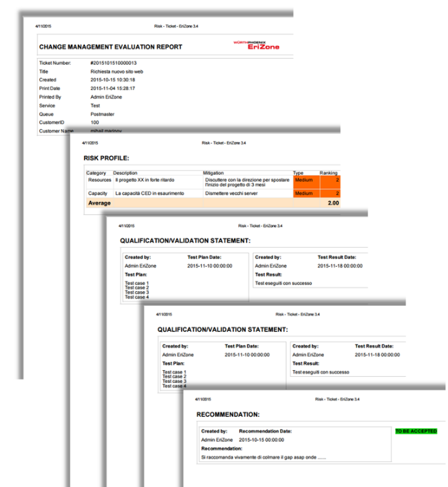
Task: Click the 'Print Date' label
Action: (50, 88)
